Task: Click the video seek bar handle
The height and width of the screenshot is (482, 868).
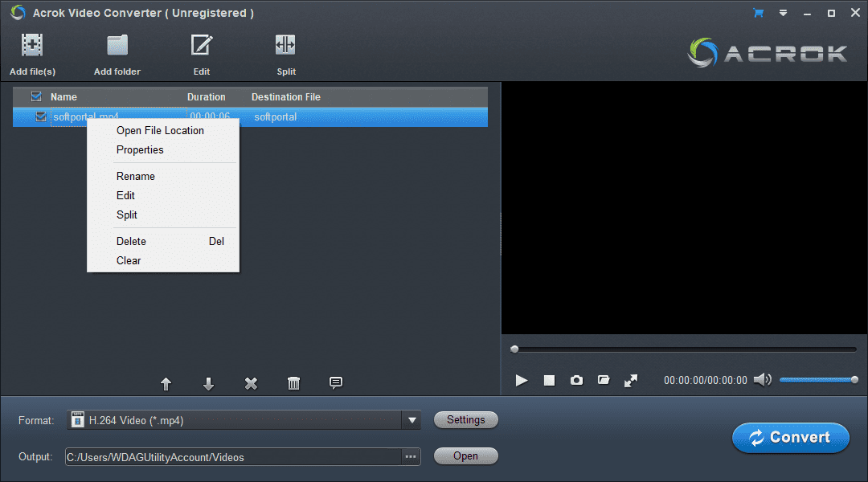Action: pos(514,349)
